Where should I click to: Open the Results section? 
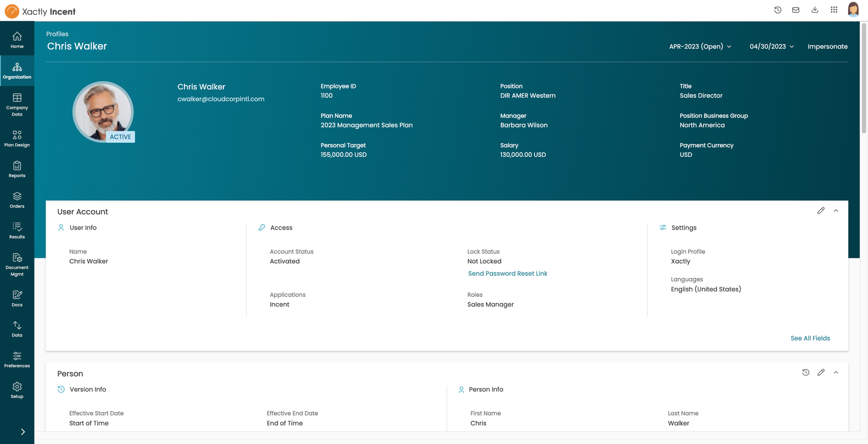pos(17,230)
